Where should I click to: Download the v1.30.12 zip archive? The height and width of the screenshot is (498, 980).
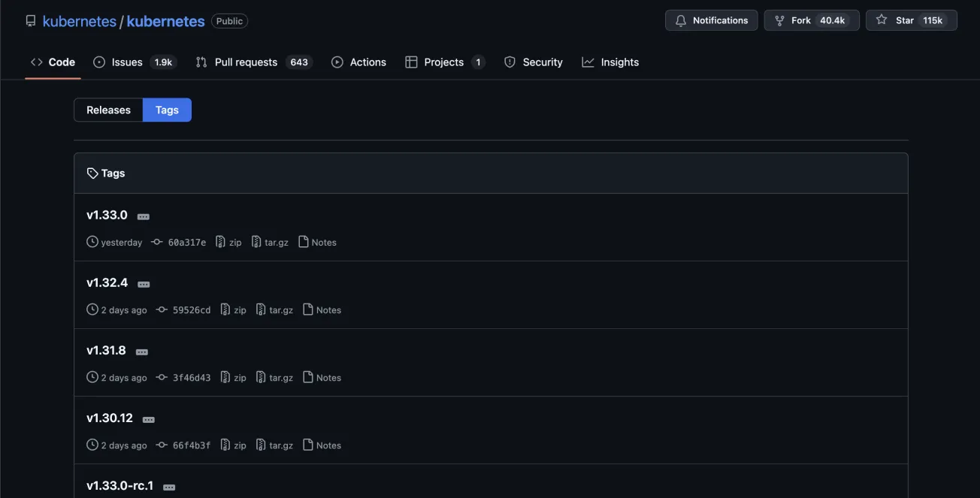pyautogui.click(x=233, y=445)
